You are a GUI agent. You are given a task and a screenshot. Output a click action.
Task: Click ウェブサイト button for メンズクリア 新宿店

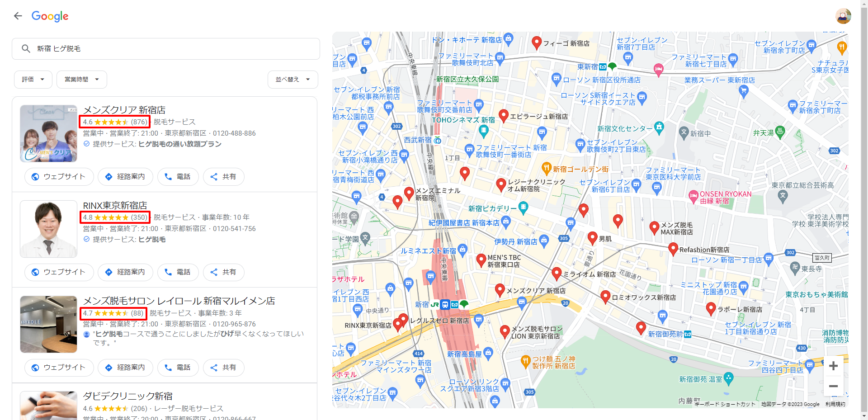pyautogui.click(x=59, y=176)
